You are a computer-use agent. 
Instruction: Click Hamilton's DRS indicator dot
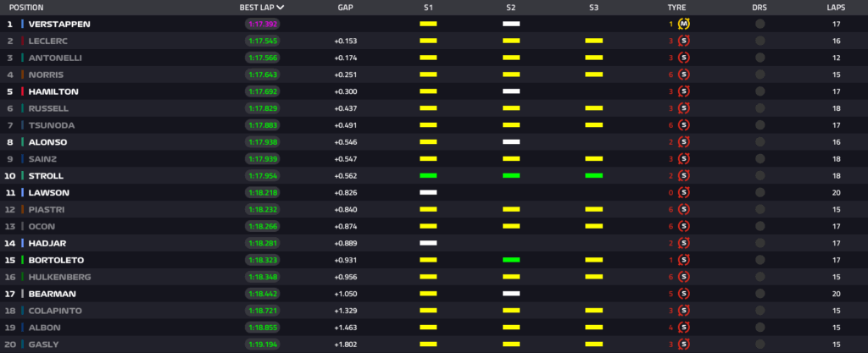pos(759,91)
